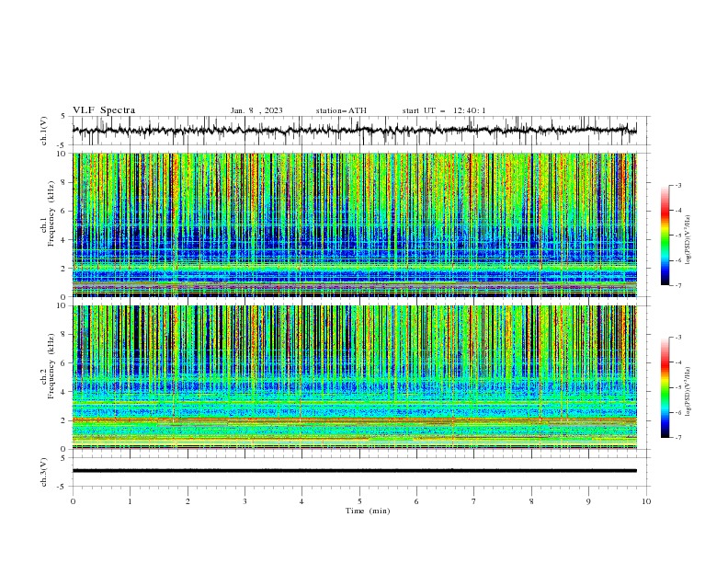Click the 'start UT = 12:40:1' text
This screenshot has width=728, height=563.
(x=444, y=110)
